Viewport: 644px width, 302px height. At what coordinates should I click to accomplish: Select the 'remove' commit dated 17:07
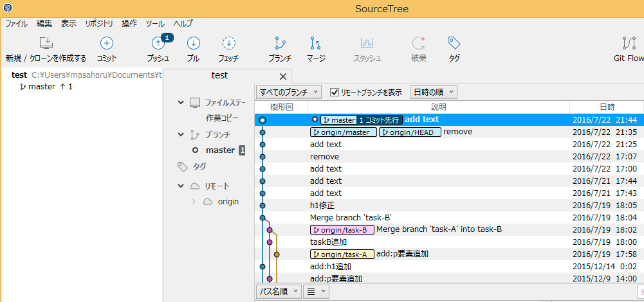click(449, 157)
